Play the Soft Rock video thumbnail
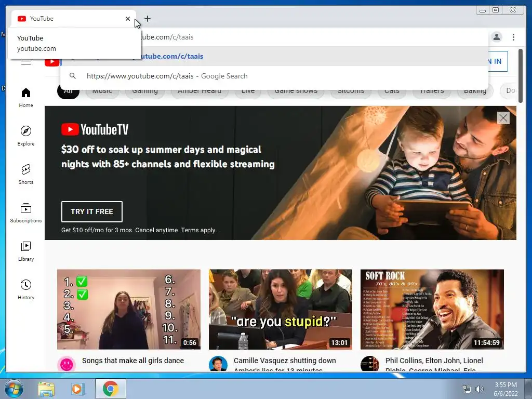 432,309
